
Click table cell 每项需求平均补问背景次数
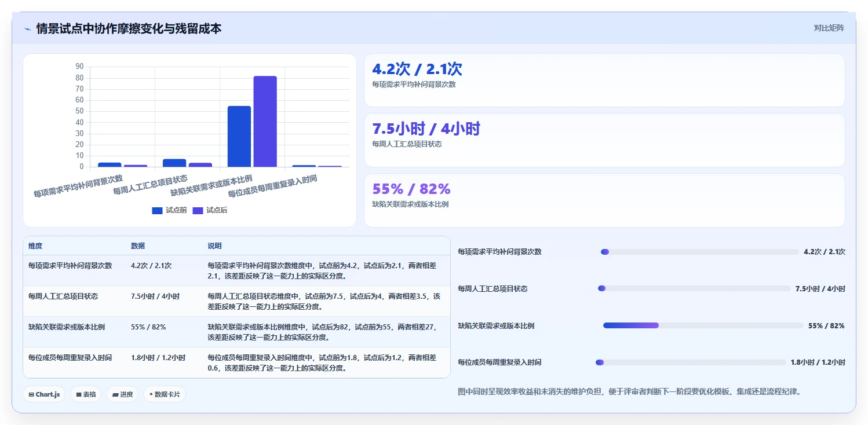point(70,266)
